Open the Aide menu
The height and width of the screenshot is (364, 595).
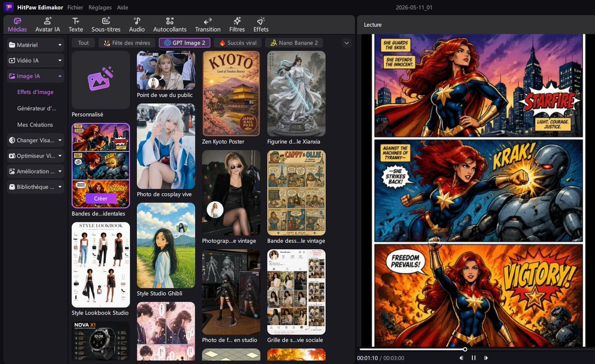122,8
